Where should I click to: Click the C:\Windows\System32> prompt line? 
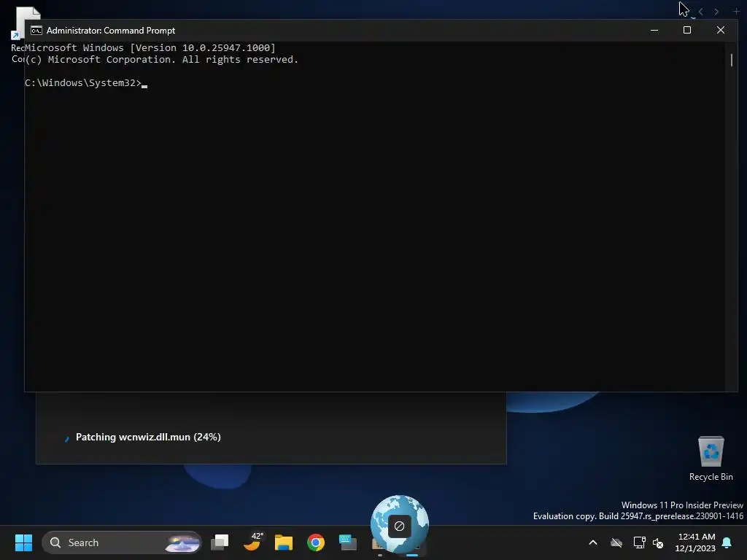point(86,83)
